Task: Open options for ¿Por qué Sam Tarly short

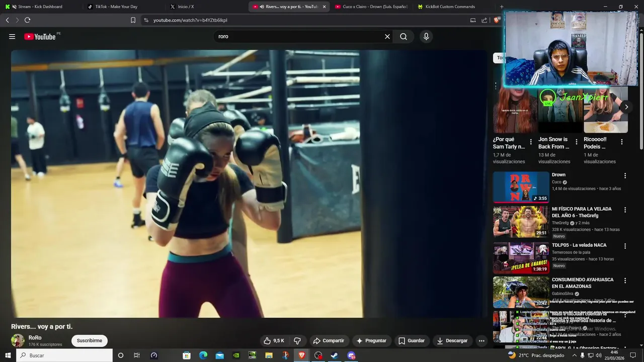Action: coord(531,142)
